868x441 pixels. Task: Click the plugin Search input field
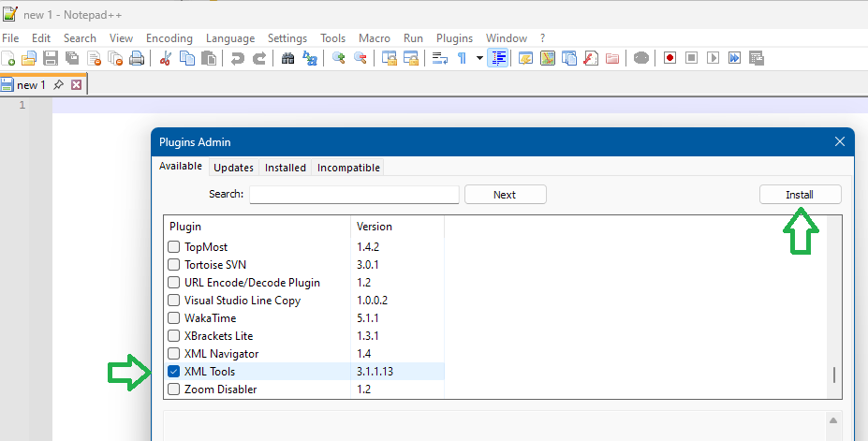coord(354,195)
